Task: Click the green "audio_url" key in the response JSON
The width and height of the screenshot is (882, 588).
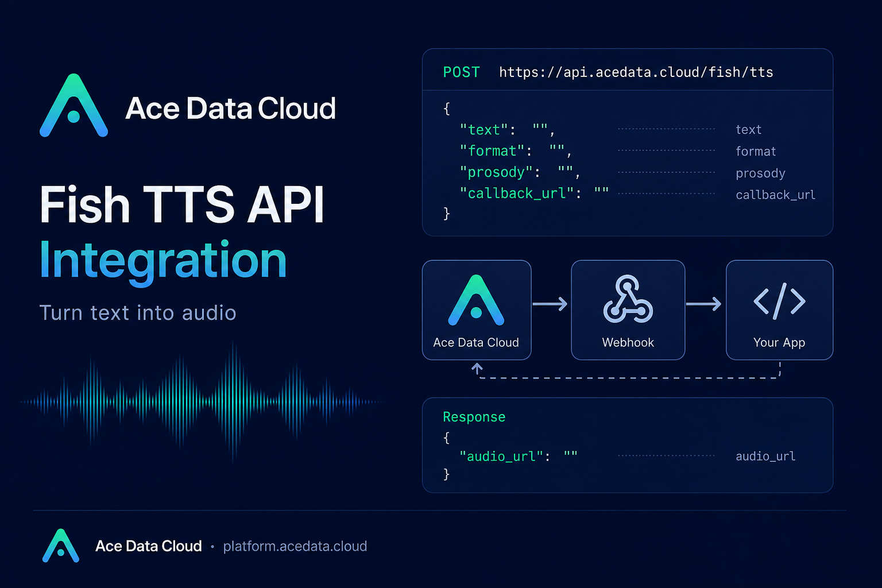Action: coord(501,457)
